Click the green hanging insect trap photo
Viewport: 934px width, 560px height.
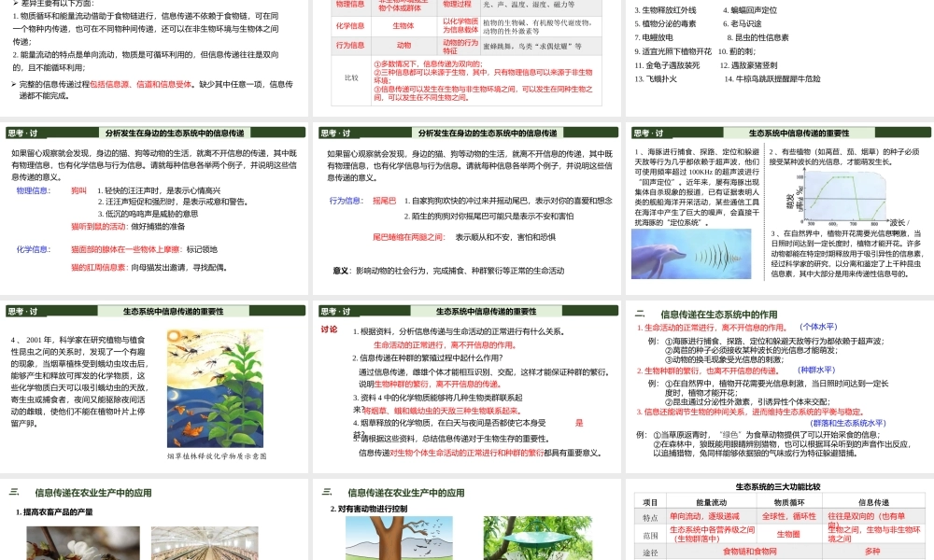pos(538,538)
